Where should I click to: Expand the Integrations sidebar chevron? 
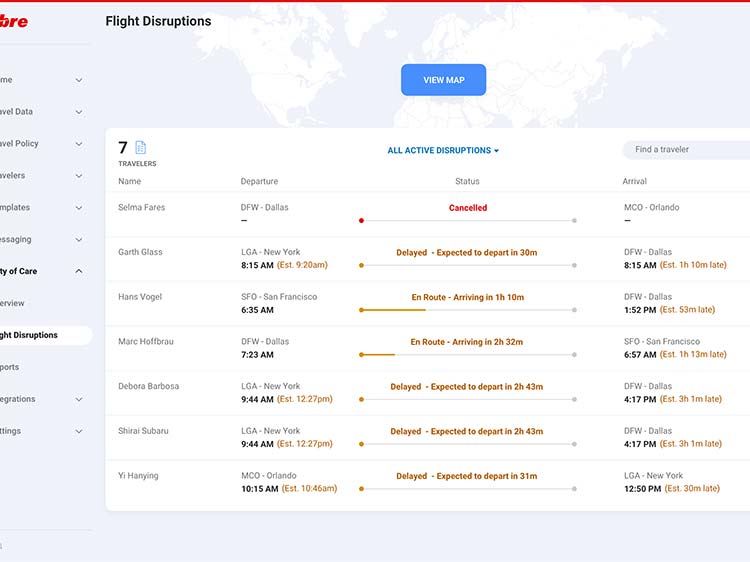pos(79,399)
